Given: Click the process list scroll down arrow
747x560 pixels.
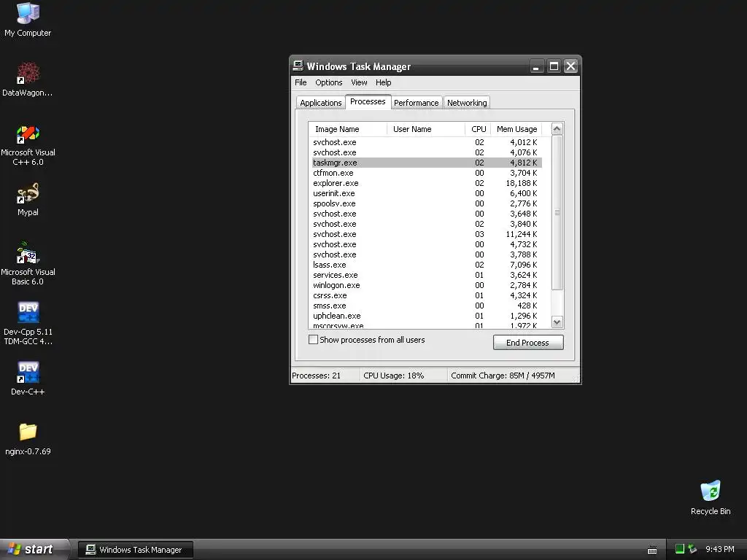Looking at the screenshot, I should pos(557,322).
